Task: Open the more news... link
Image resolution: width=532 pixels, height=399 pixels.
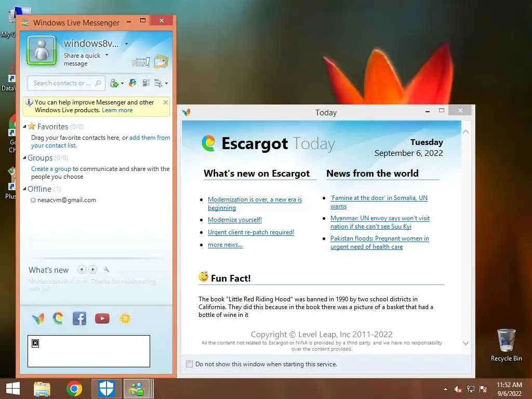Action: [225, 245]
